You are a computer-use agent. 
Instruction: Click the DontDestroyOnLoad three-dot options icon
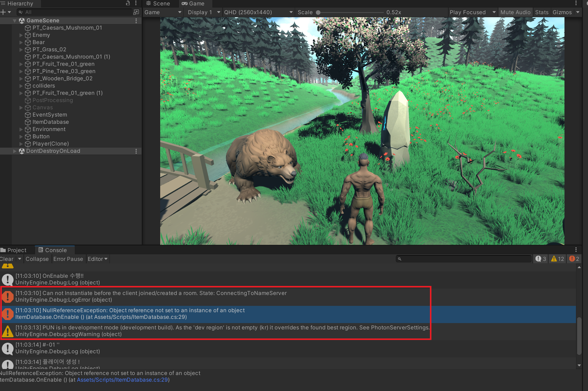point(136,151)
